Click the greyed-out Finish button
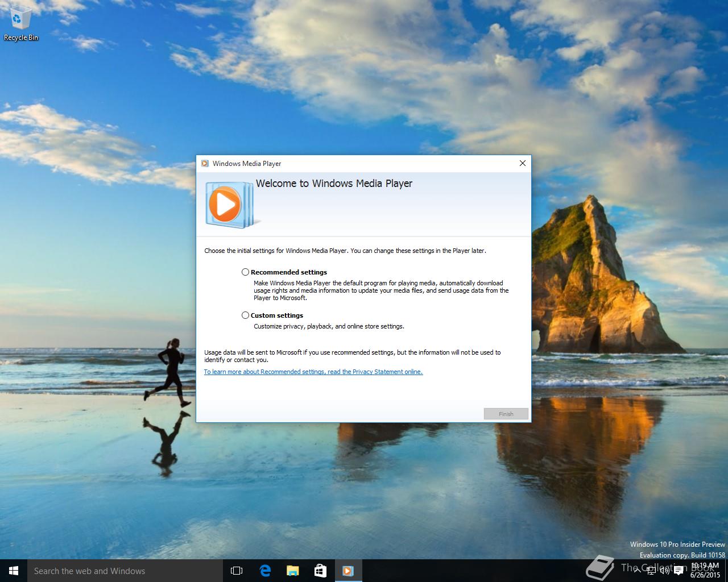 pyautogui.click(x=506, y=414)
